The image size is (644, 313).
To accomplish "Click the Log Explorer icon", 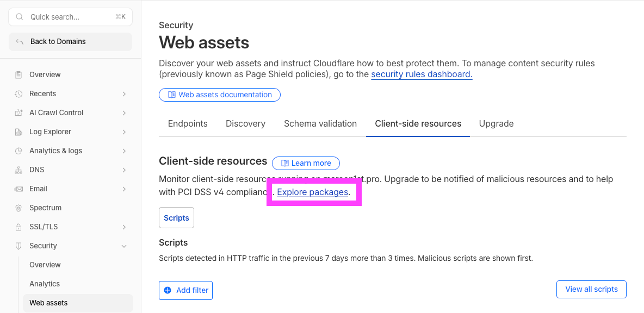I will coord(19,132).
